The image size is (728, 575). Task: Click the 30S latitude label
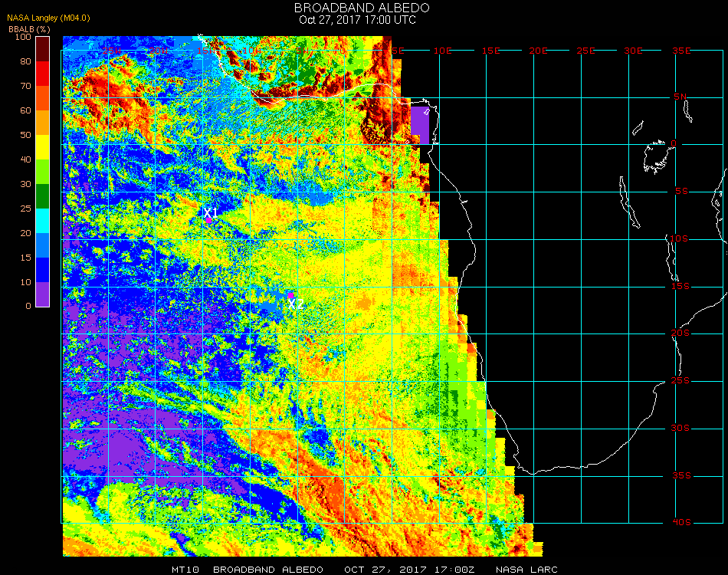(x=680, y=429)
